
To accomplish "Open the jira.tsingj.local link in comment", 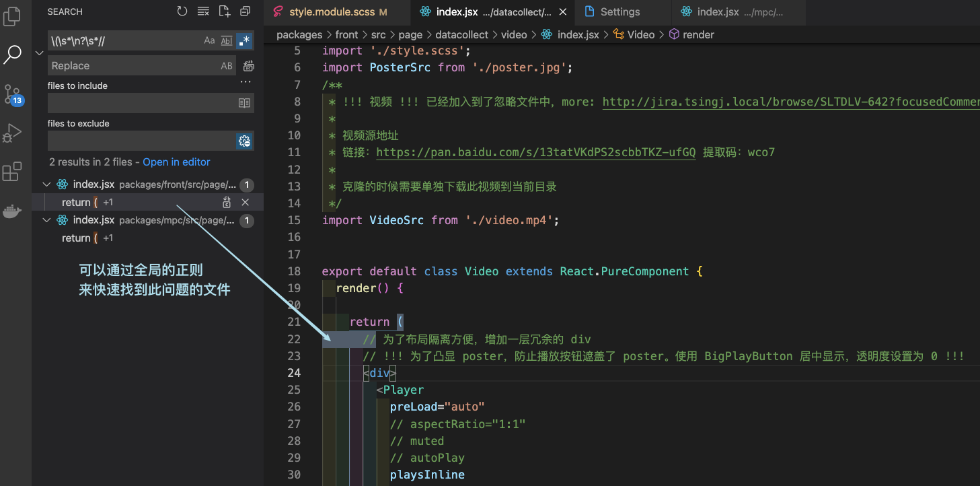I will point(791,102).
